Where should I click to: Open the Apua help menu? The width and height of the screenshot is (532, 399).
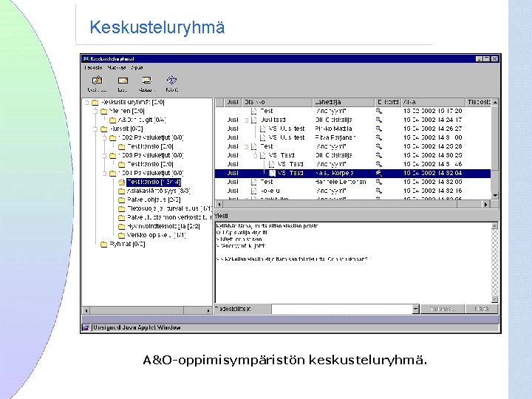[137, 67]
